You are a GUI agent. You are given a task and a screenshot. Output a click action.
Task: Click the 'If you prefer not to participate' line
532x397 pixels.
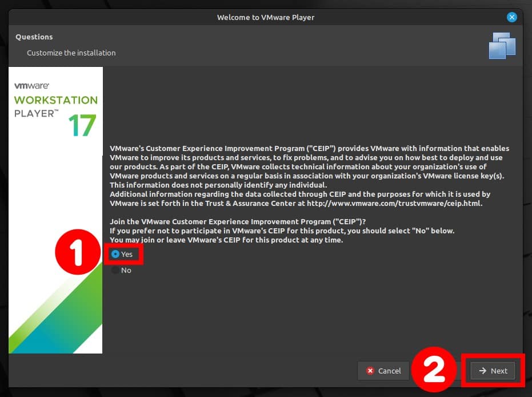[282, 231]
